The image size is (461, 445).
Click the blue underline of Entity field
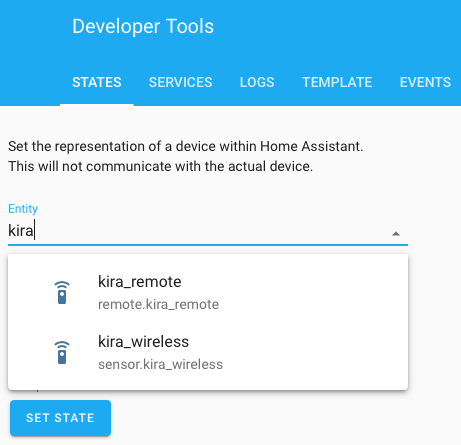(208, 245)
